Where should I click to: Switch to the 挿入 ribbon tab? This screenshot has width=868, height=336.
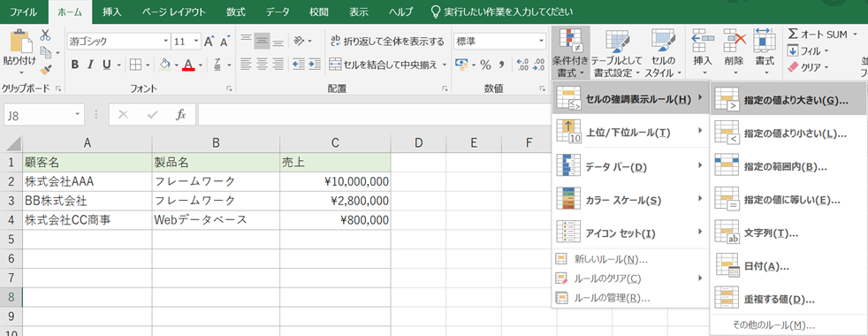point(112,11)
